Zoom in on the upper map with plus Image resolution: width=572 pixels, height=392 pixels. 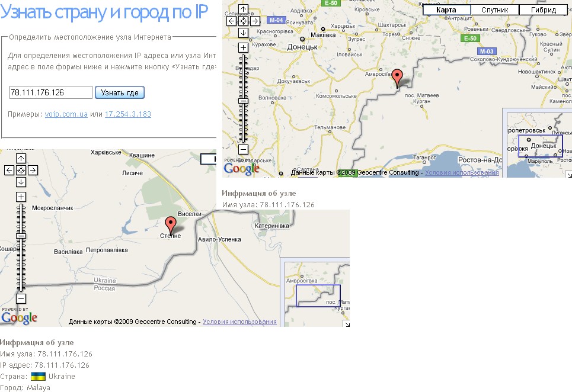pos(243,48)
